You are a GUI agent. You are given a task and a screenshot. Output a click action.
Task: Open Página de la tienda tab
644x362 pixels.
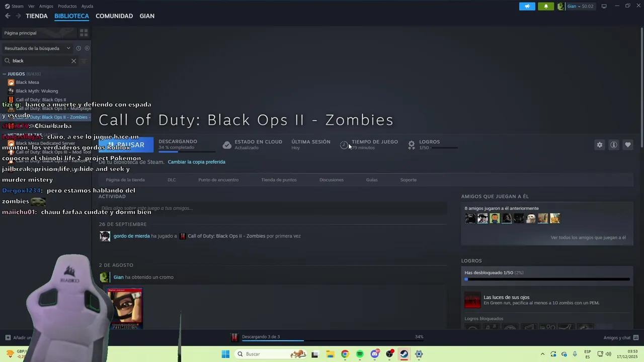(125, 180)
